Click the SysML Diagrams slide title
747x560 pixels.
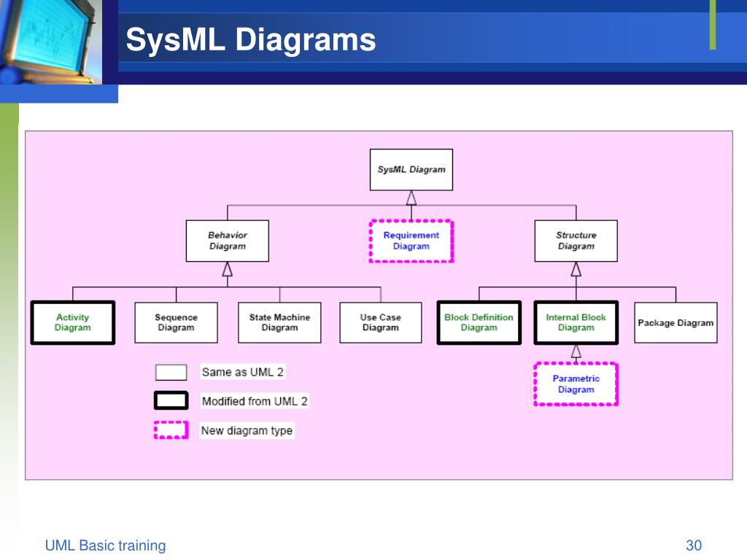[x=251, y=39]
